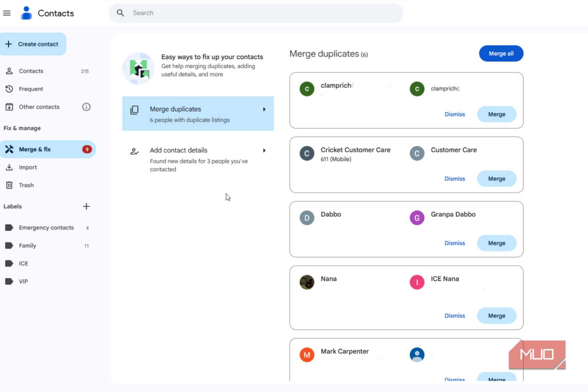The image size is (588, 392).
Task: Click the fix-up contacts illustration
Action: 139,68
